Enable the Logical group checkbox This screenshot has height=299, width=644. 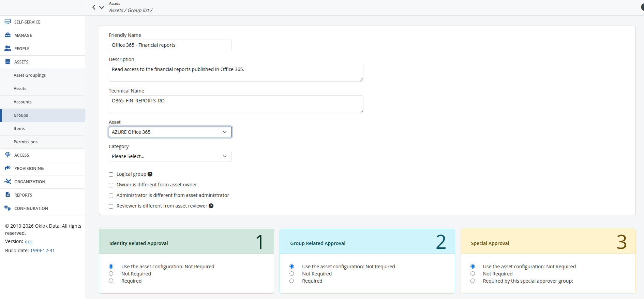[x=111, y=174]
